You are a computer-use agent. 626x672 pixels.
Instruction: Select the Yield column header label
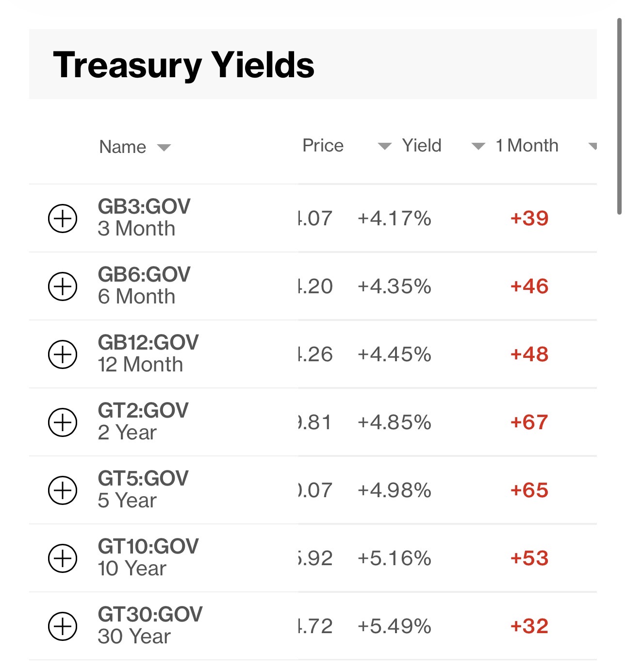[422, 146]
